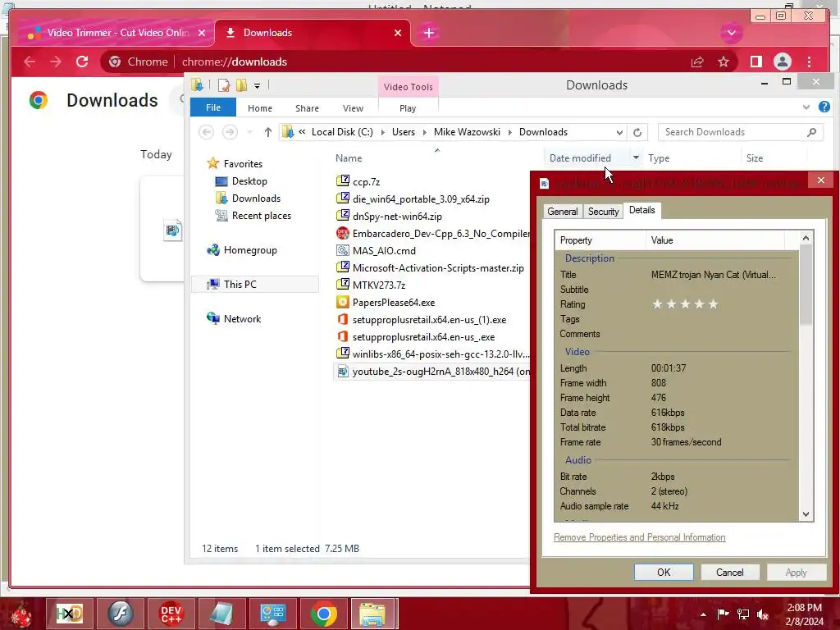Image resolution: width=840 pixels, height=630 pixels.
Task: Open the File ribbon tab
Action: click(213, 107)
